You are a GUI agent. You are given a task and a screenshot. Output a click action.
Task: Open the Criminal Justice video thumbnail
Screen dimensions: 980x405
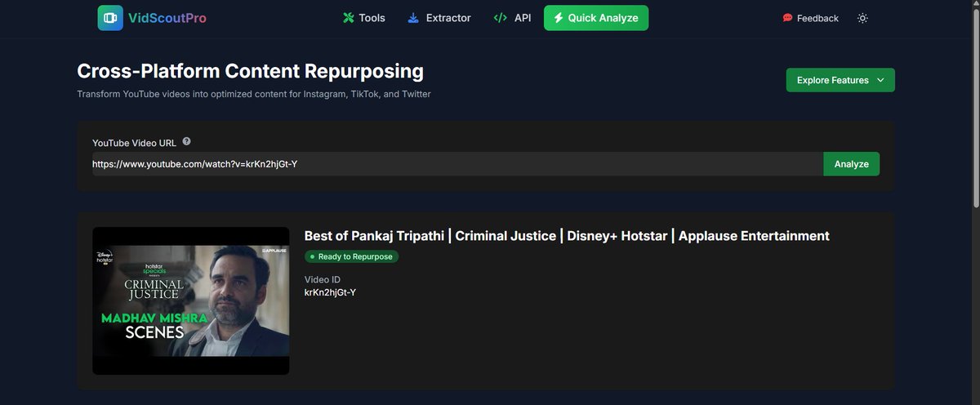pyautogui.click(x=191, y=300)
